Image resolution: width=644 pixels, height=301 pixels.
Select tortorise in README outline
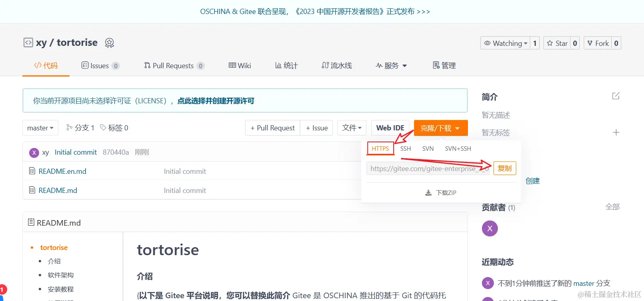tap(54, 248)
